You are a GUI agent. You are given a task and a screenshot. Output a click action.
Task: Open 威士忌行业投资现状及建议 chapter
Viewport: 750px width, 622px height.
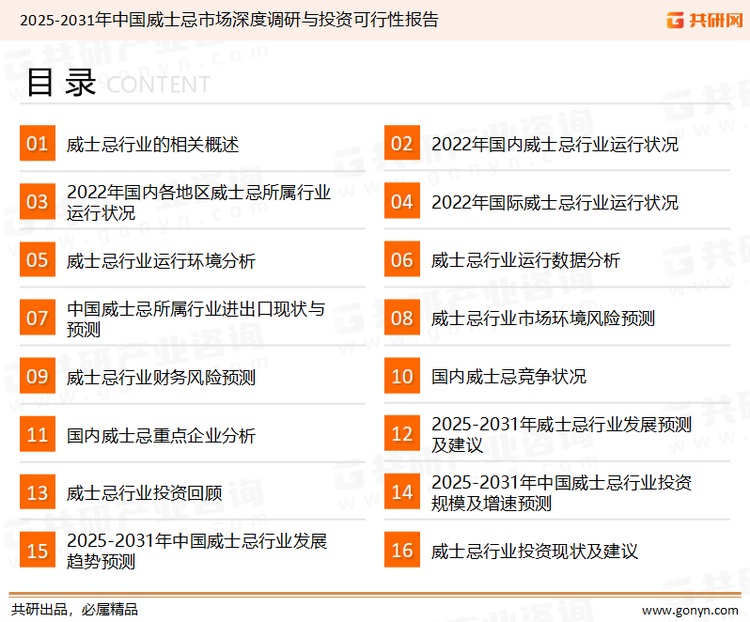(x=534, y=551)
